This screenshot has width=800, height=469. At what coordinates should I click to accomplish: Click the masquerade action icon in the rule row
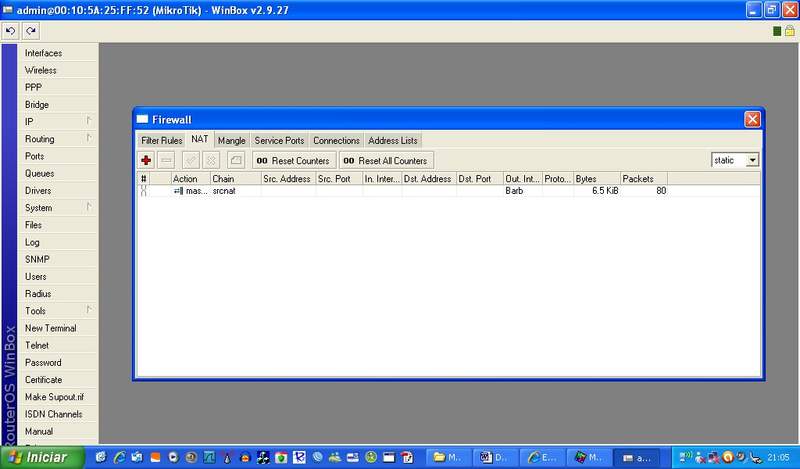point(178,191)
